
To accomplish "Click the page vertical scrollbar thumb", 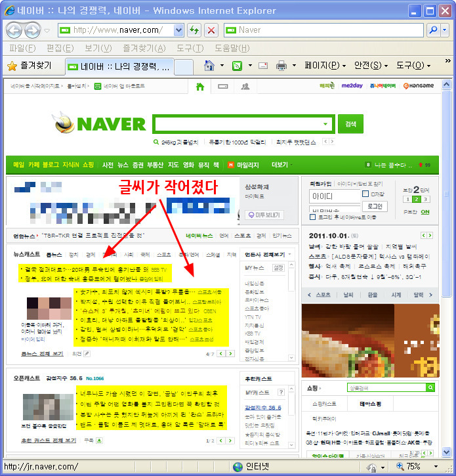I will pyautogui.click(x=446, y=193).
